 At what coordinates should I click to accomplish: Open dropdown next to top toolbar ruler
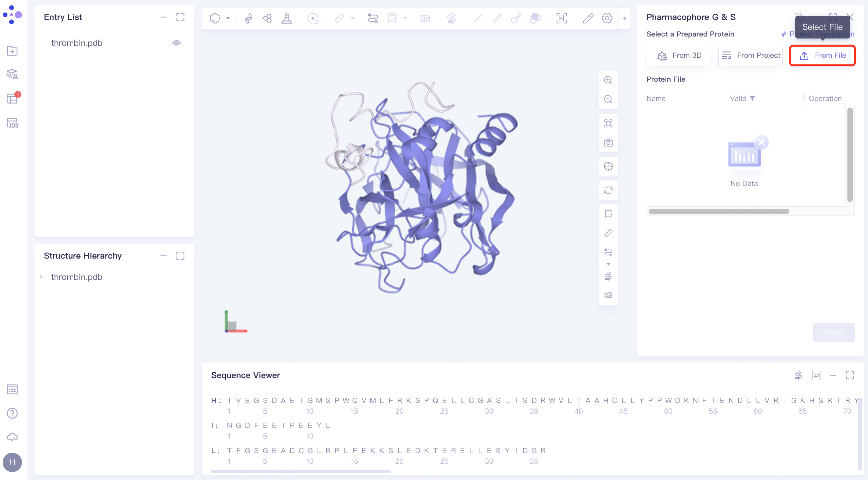pos(352,18)
